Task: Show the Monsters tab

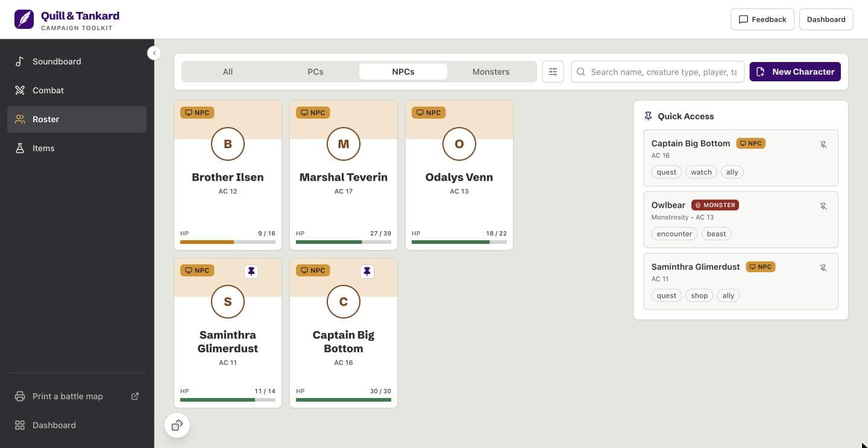Action: point(491,72)
